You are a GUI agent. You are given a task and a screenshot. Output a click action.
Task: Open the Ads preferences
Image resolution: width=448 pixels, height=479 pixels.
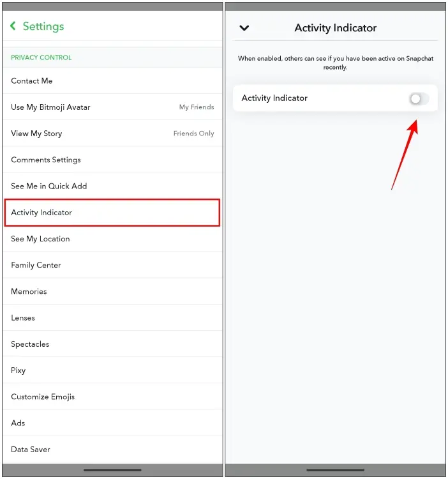point(112,423)
